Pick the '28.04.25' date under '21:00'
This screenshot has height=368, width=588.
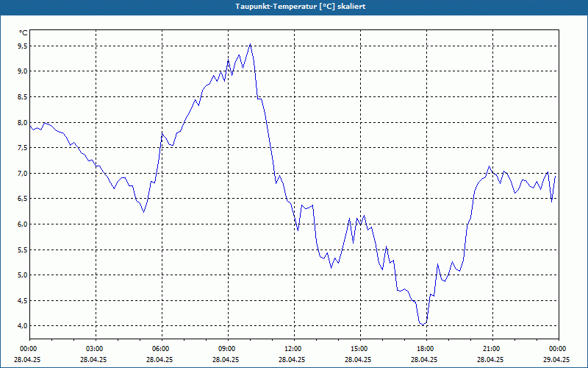click(x=490, y=359)
